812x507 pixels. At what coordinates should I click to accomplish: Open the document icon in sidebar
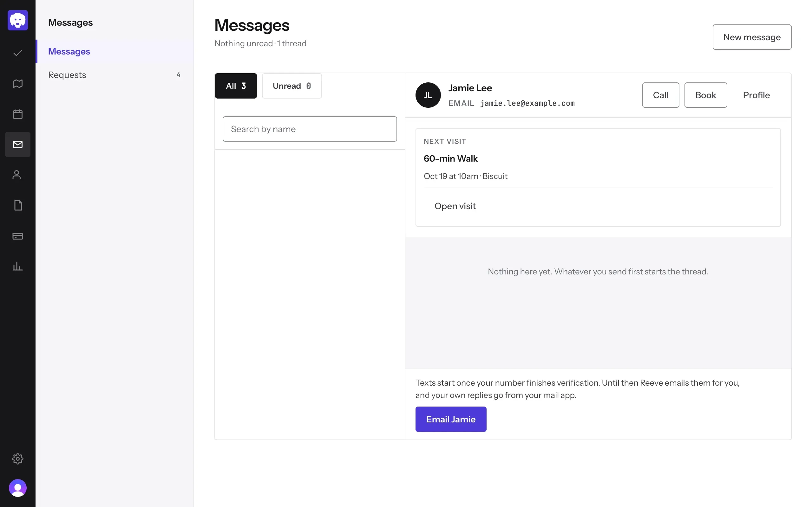click(x=18, y=205)
